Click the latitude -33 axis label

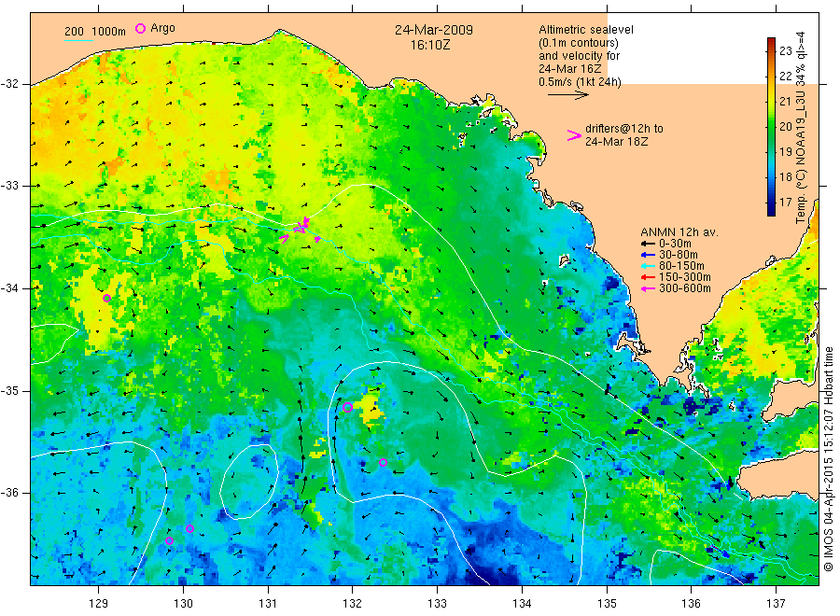[9, 186]
